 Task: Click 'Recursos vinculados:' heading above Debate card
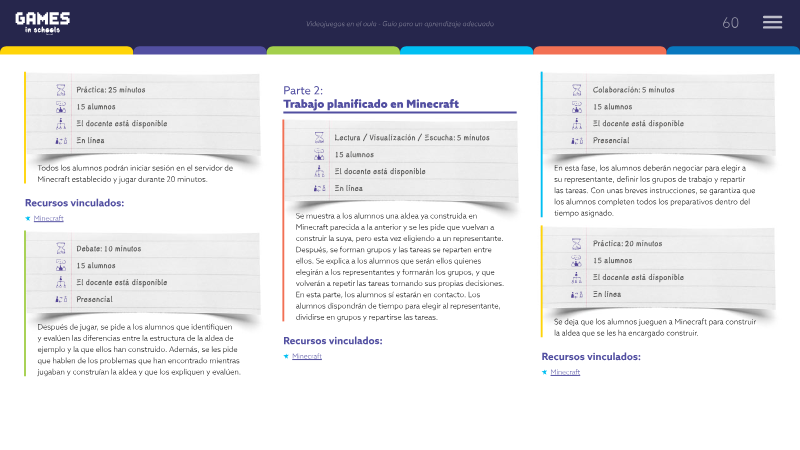click(74, 203)
